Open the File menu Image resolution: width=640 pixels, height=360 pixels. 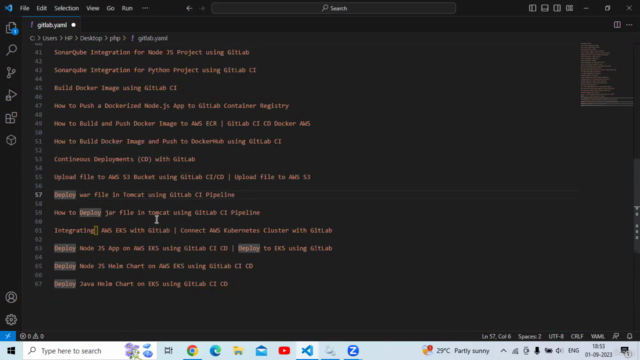coord(24,8)
